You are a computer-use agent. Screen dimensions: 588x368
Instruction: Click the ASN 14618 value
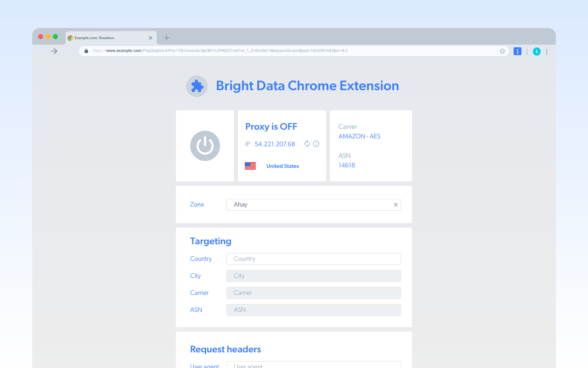[346, 165]
